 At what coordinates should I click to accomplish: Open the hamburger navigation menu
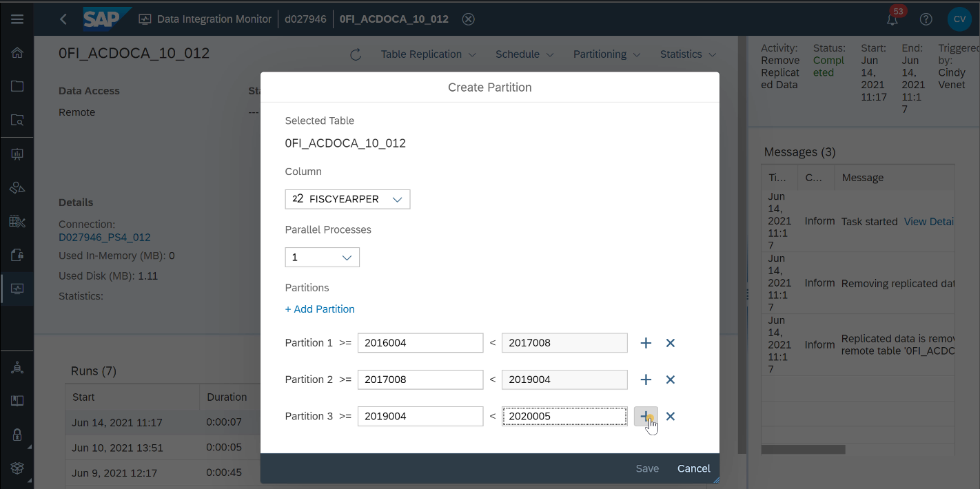[x=17, y=19]
